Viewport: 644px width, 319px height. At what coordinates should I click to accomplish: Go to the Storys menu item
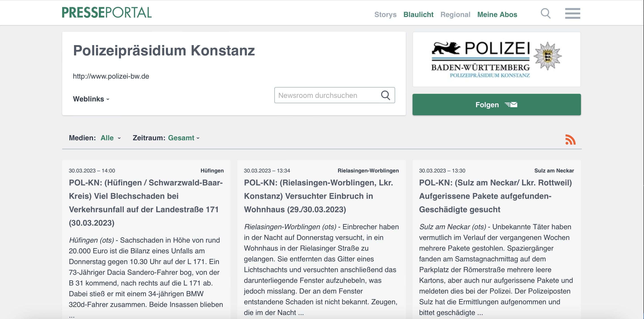pos(385,15)
